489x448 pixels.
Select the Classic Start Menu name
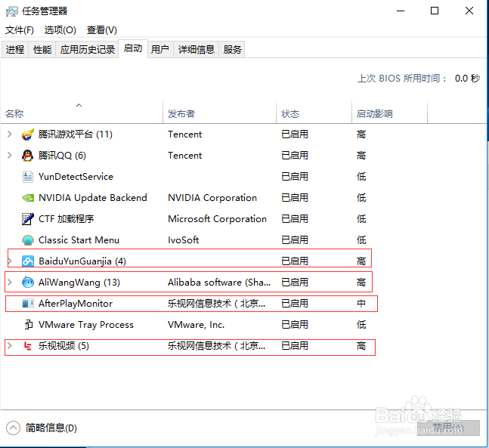coord(79,240)
